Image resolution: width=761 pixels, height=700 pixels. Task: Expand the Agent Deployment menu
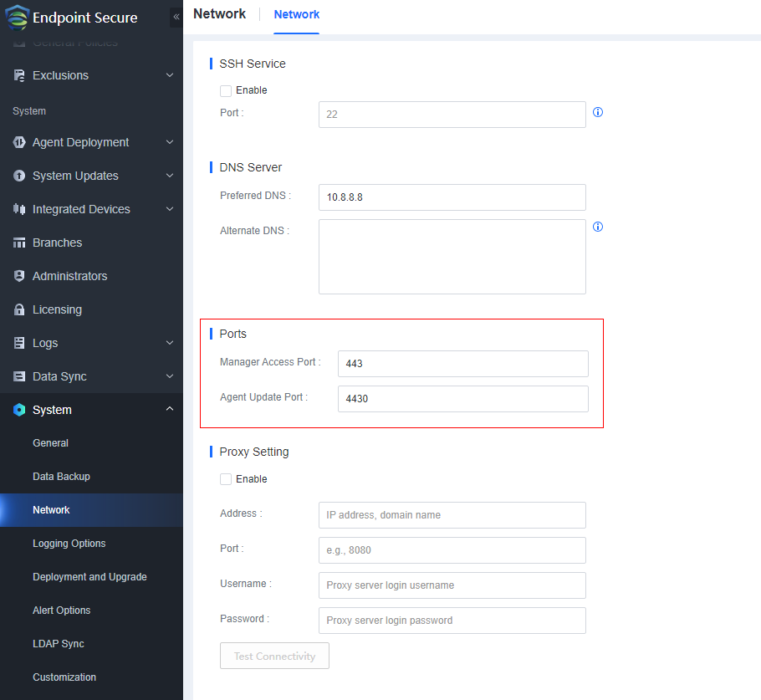tap(169, 142)
